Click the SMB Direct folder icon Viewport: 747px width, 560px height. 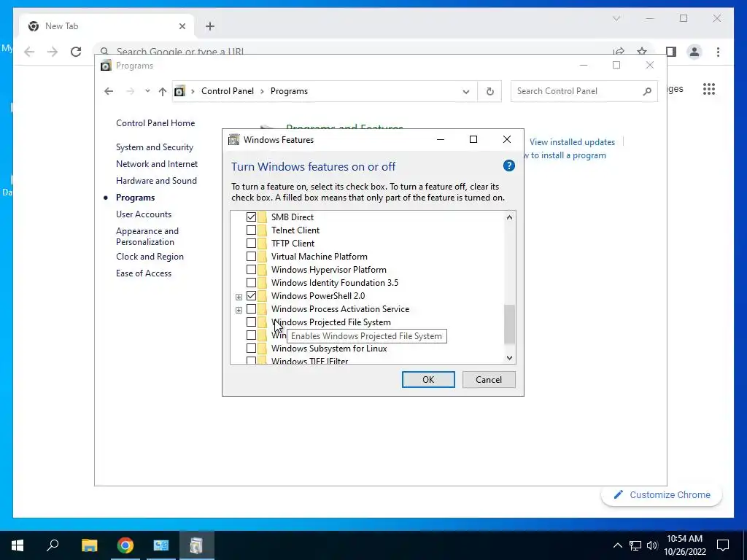(x=263, y=217)
